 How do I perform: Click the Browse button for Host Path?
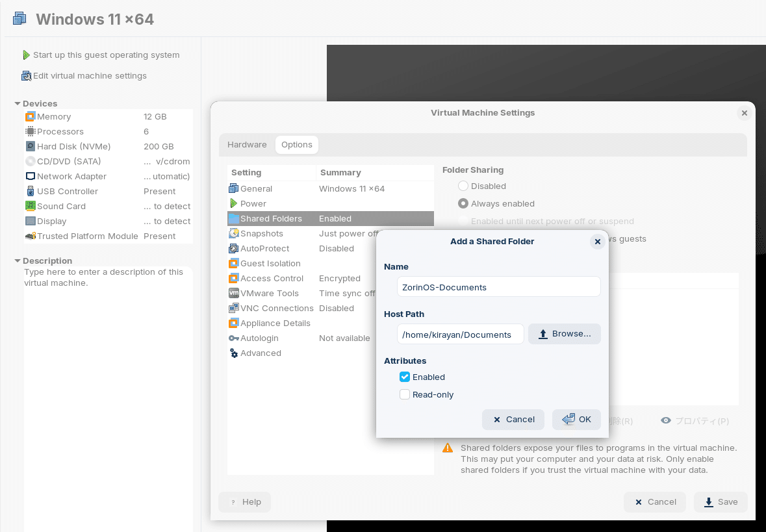(564, 333)
